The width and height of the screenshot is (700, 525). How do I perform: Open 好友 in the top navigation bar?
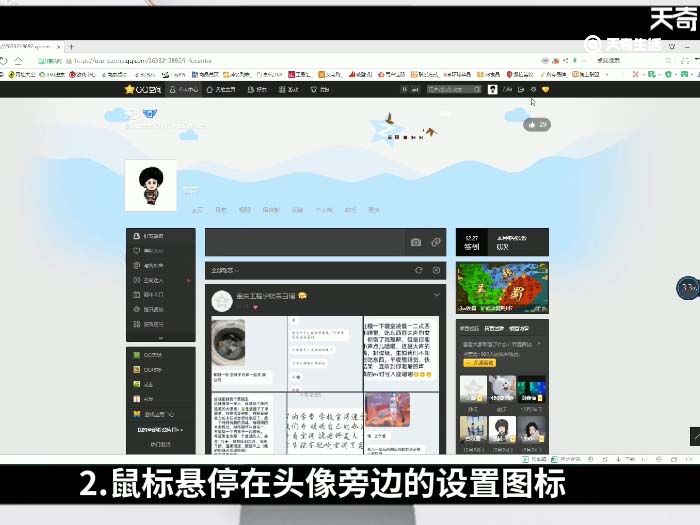[x=257, y=90]
